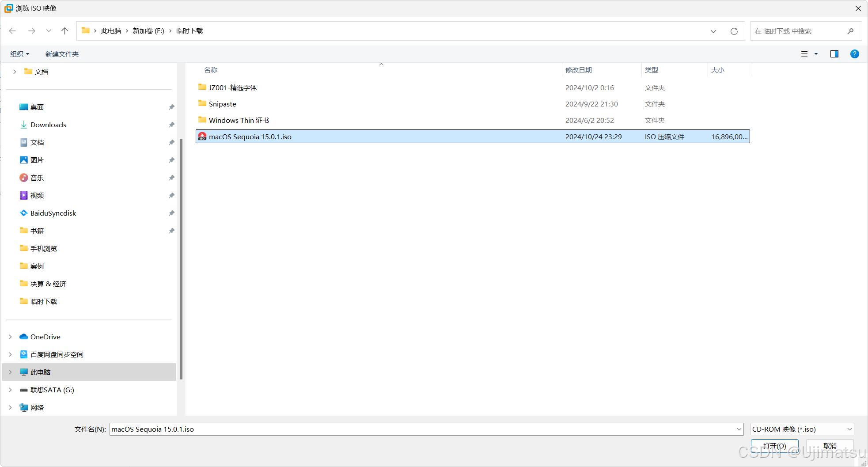Select the JZ001-精选字体 folder

pos(473,87)
